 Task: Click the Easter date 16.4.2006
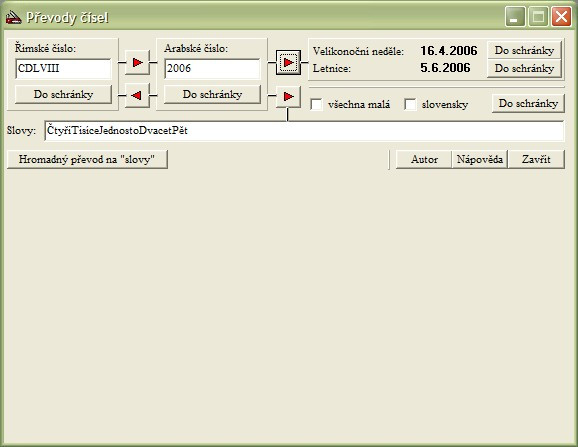pyautogui.click(x=449, y=50)
